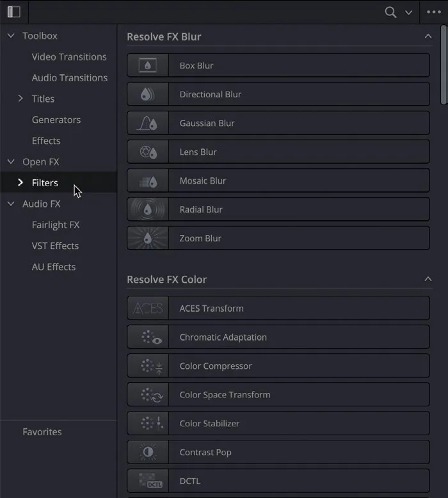Screen dimensions: 448x498
Task: Toggle the sidebar panel layout icon
Action: click(x=14, y=12)
